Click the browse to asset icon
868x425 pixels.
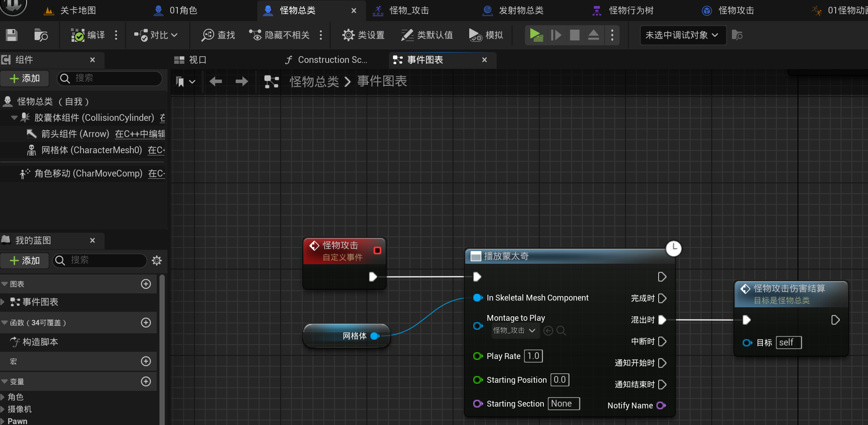click(x=41, y=35)
